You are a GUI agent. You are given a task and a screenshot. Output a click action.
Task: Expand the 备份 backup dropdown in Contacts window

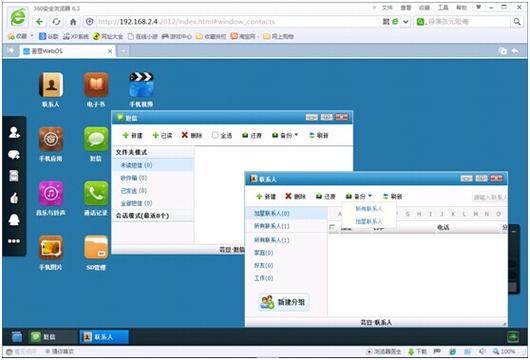coord(359,196)
